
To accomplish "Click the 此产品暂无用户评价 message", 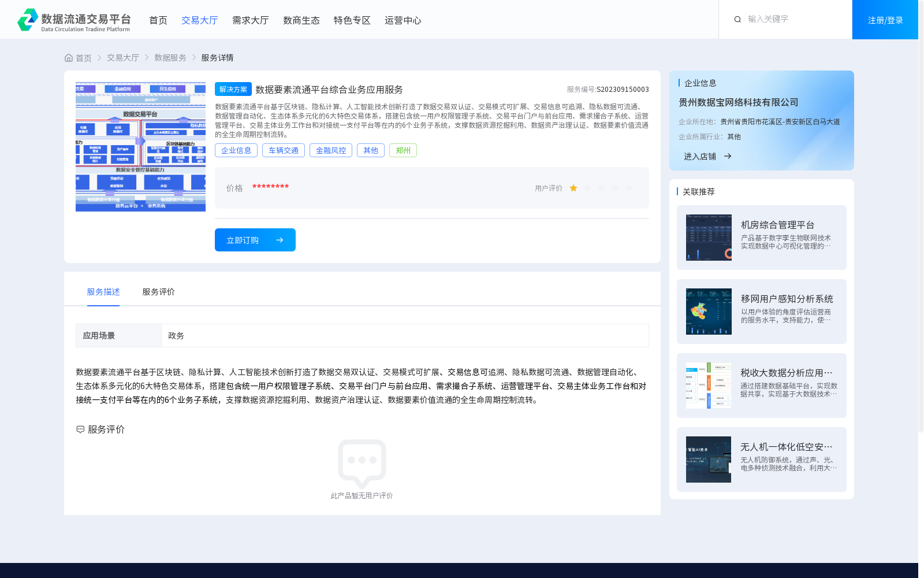I will 362,495.
